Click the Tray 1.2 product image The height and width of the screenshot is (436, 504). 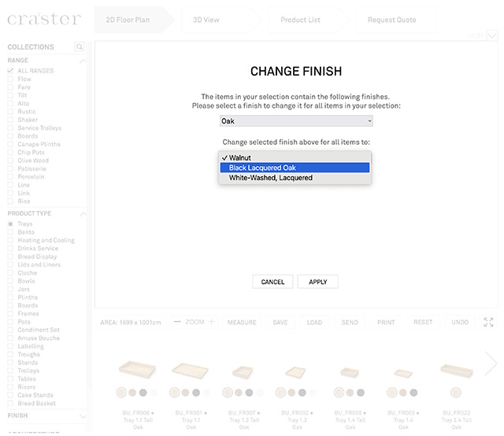coord(296,371)
